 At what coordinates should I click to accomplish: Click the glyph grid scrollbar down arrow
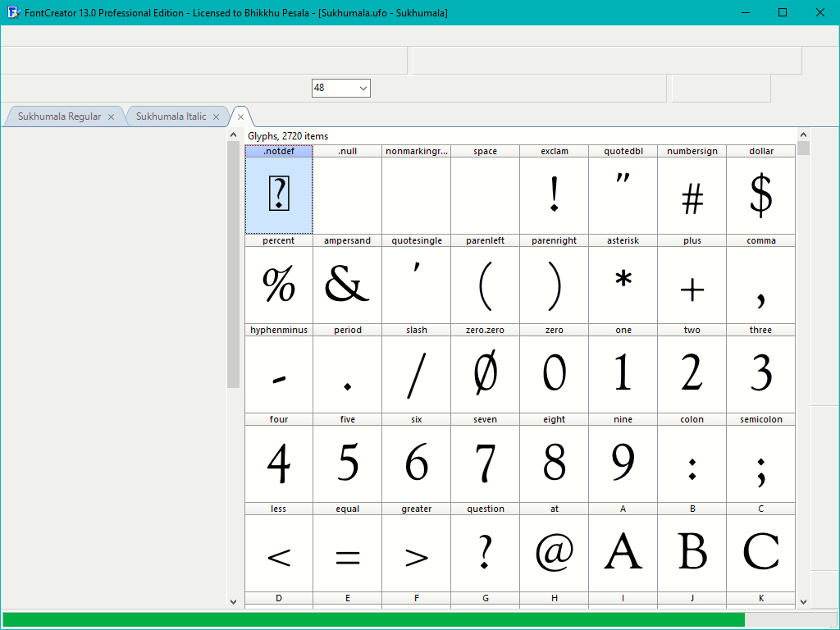click(803, 601)
